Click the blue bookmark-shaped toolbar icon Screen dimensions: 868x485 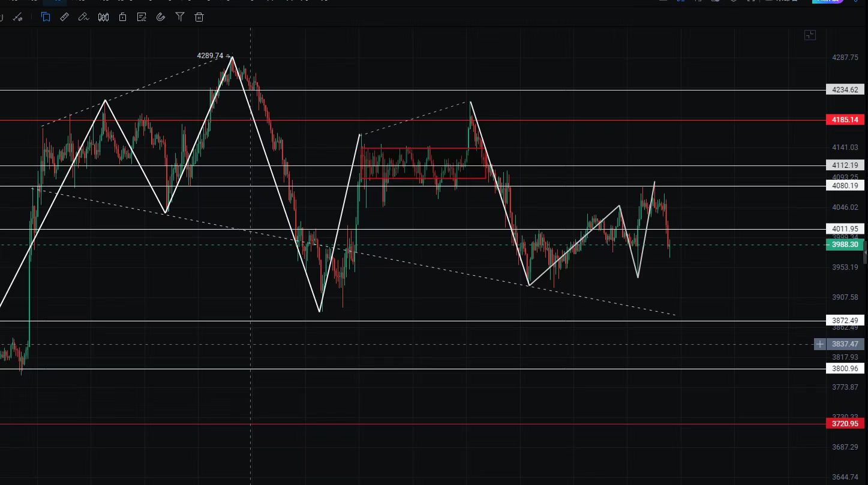tap(46, 17)
